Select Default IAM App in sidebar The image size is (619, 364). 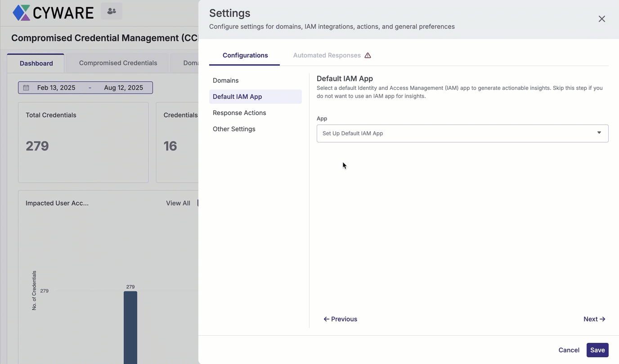tap(238, 97)
